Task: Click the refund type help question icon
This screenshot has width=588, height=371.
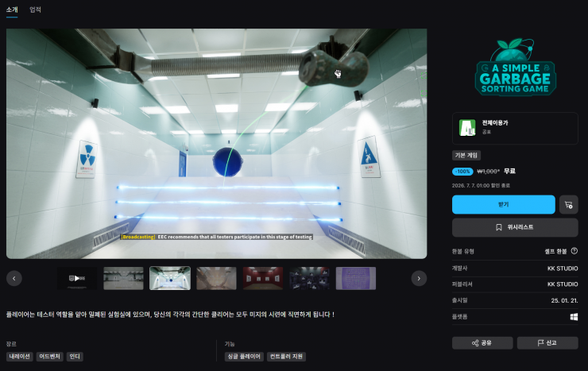Action: (574, 251)
